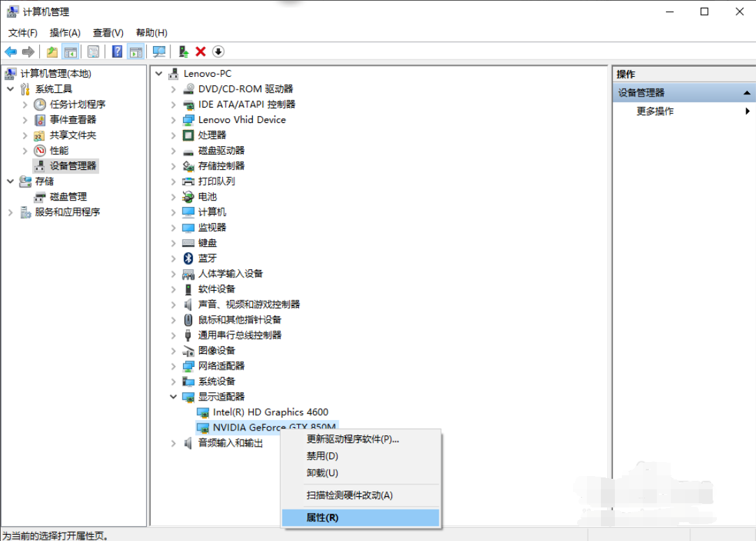
Task: Click the 键盘 keyboard icon
Action: [188, 243]
